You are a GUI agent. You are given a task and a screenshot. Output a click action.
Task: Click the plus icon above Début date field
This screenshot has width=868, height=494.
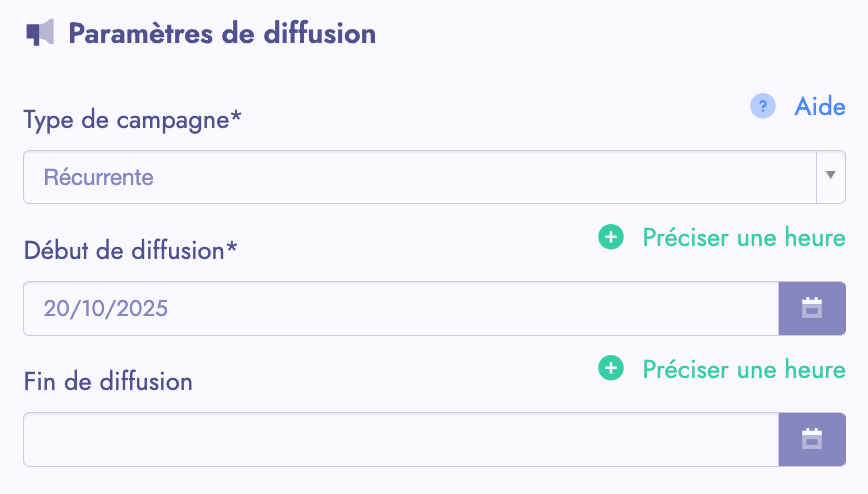pos(610,238)
